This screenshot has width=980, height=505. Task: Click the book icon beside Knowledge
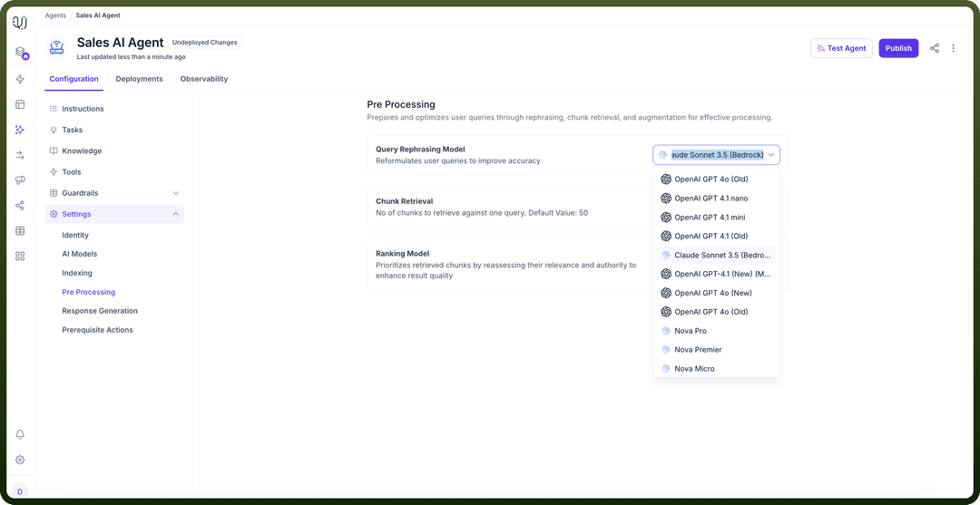tap(54, 151)
